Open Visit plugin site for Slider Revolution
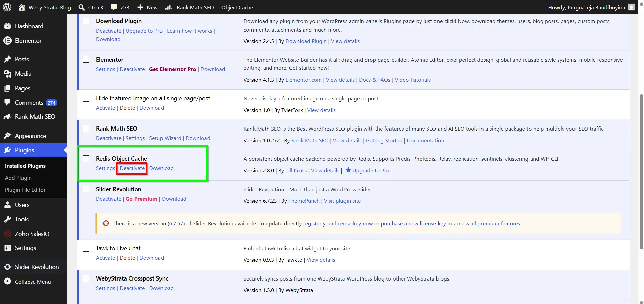Image resolution: width=644 pixels, height=304 pixels. click(x=342, y=201)
